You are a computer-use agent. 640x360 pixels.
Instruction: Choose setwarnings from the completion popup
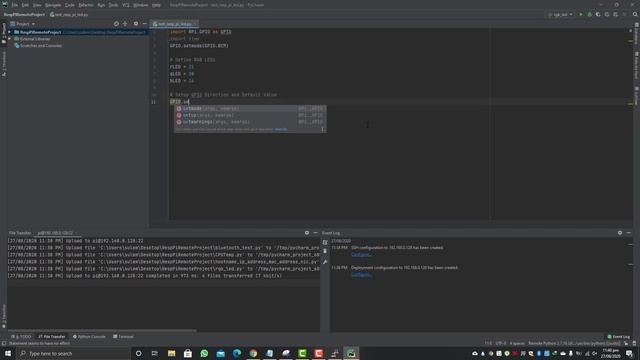250,122
